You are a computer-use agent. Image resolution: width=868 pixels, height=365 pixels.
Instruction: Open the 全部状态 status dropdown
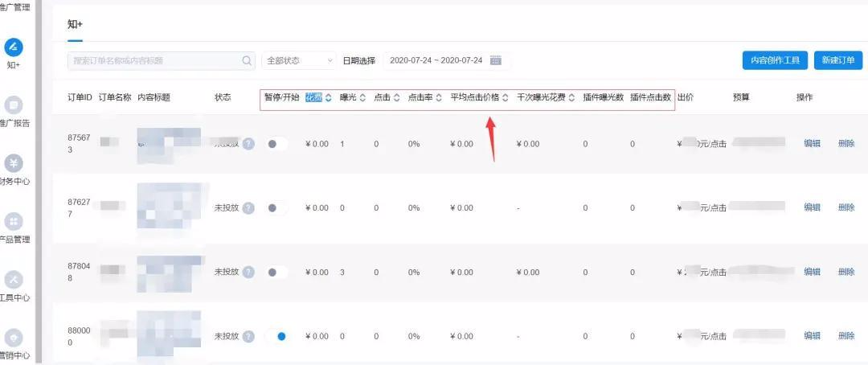(x=299, y=61)
